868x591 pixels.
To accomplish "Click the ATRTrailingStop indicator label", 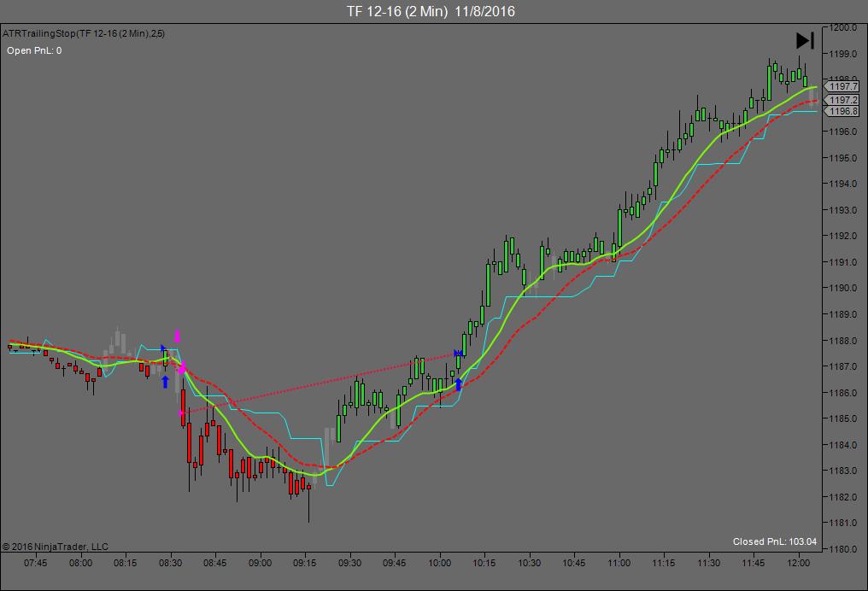I will point(84,34).
